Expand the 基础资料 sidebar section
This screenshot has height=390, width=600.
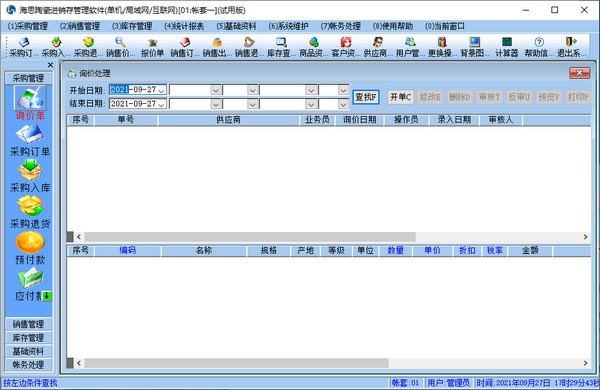[29, 351]
